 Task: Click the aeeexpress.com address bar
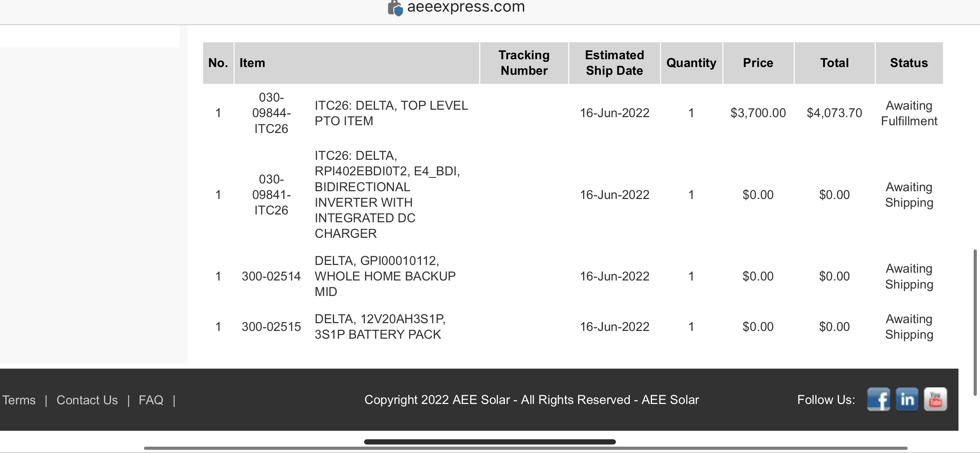pos(466,7)
